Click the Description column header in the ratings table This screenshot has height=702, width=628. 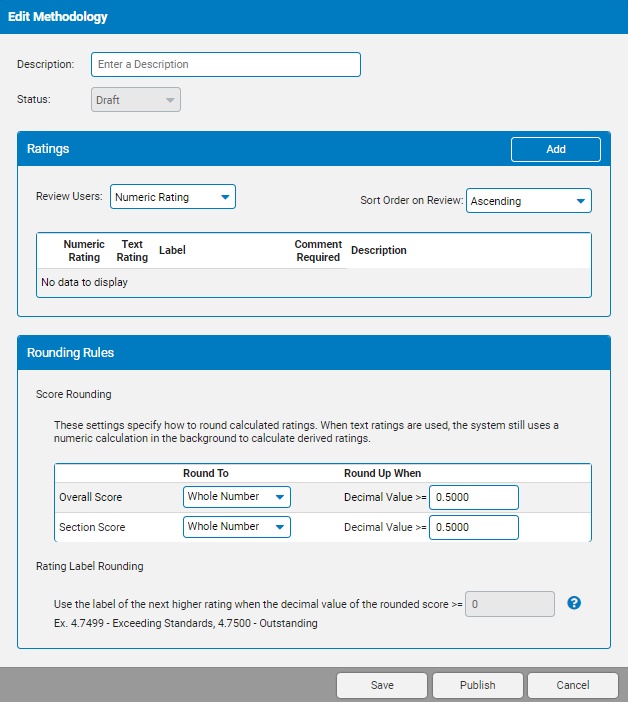tap(379, 250)
